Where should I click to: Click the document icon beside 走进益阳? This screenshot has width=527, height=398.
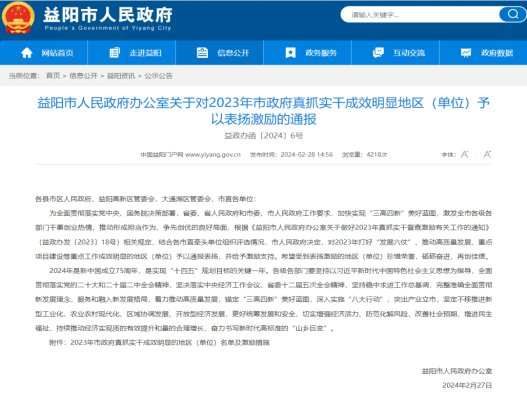pos(114,53)
